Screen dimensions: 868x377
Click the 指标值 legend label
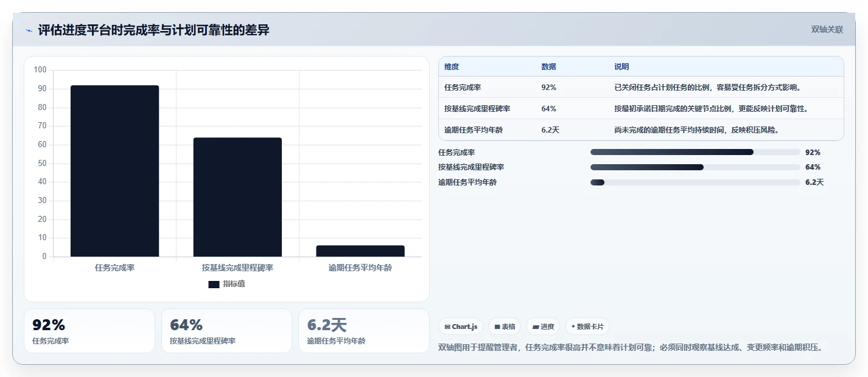click(234, 284)
